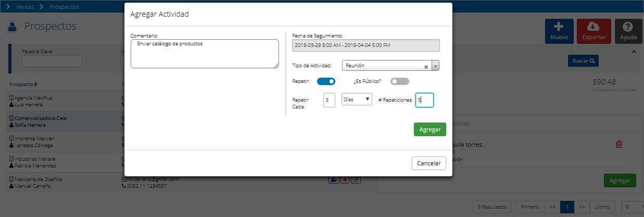Screen dimensions: 644x217
Task: Click the red trash delete icon
Action: [619, 144]
